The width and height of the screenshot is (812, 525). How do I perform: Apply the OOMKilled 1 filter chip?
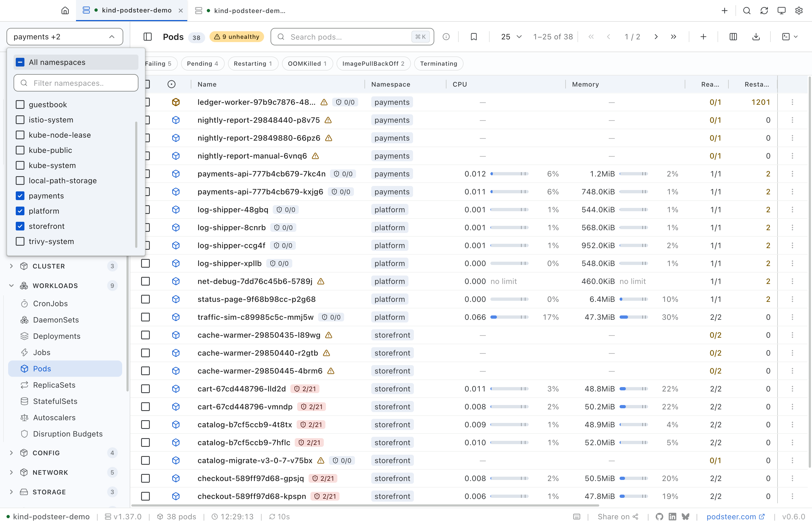pyautogui.click(x=307, y=64)
